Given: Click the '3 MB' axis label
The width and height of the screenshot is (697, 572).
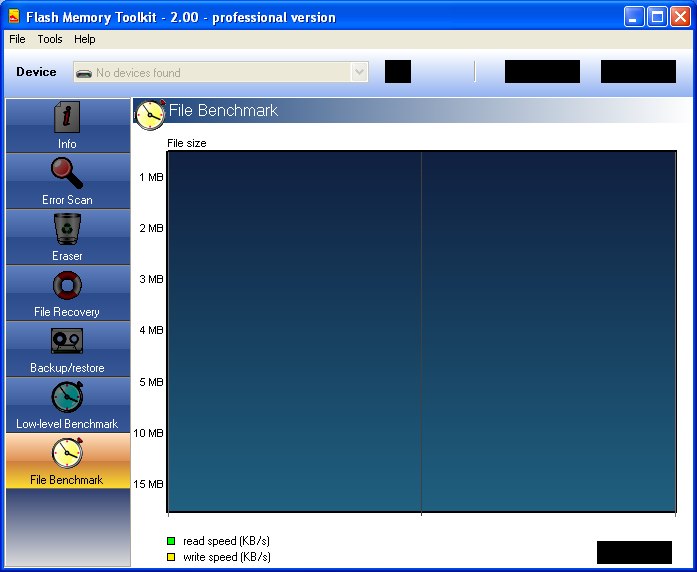Looking at the screenshot, I should [x=151, y=279].
